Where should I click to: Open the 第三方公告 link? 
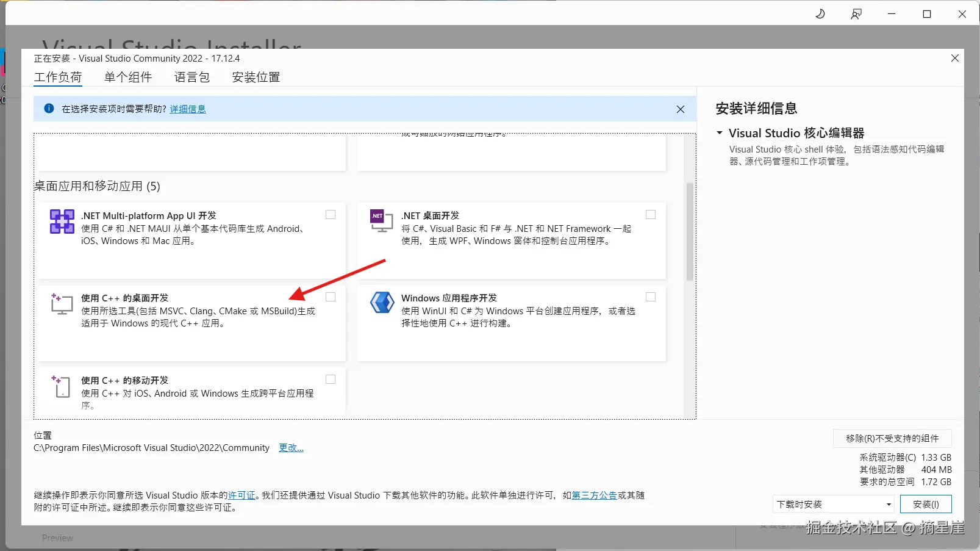click(x=595, y=495)
